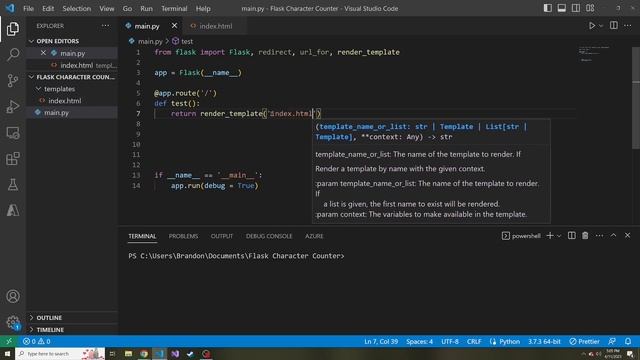Open the Extensions view
This screenshot has height=360, width=640.
click(13, 158)
